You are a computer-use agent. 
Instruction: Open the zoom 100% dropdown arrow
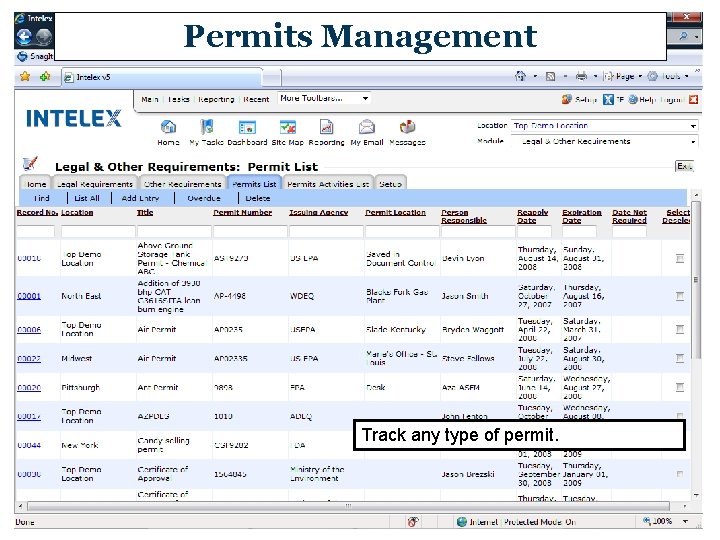click(686, 521)
